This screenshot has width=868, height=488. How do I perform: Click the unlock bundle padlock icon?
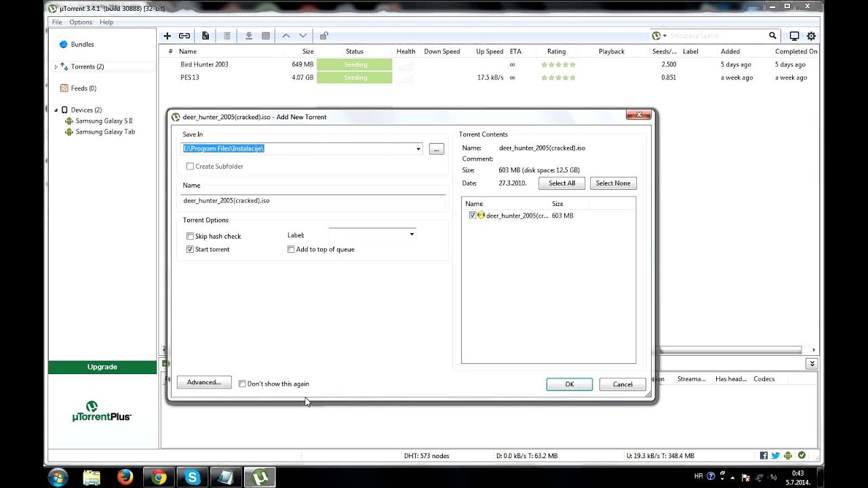click(324, 36)
